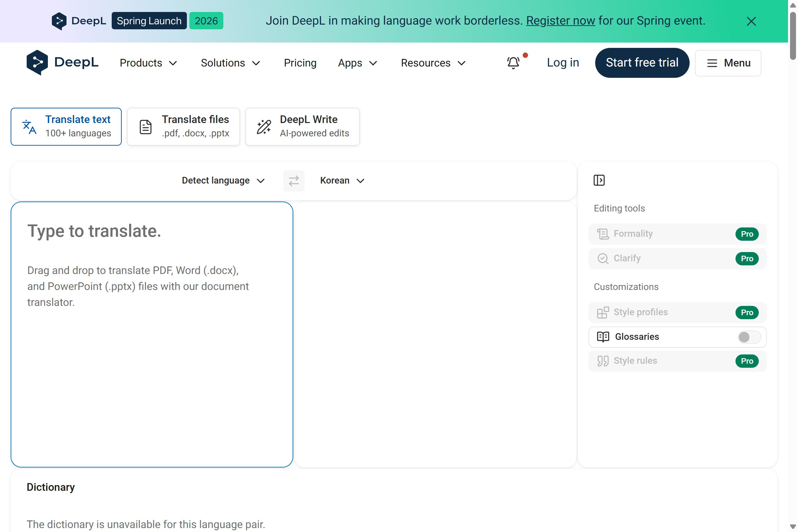Switch to the Translate files tab
The image size is (798, 532).
(x=184, y=127)
